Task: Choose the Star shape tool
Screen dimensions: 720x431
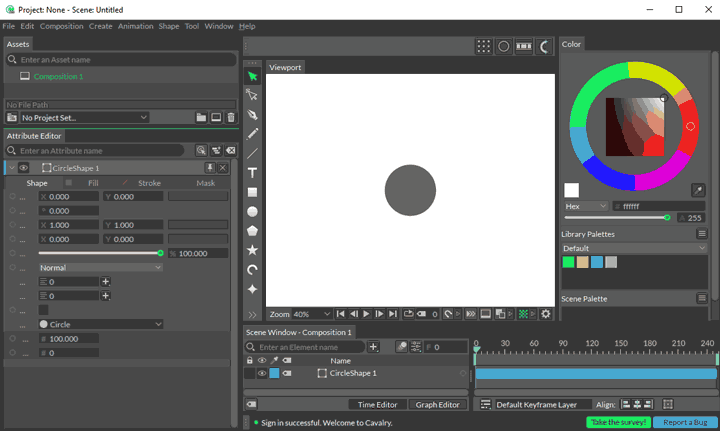Action: click(253, 250)
